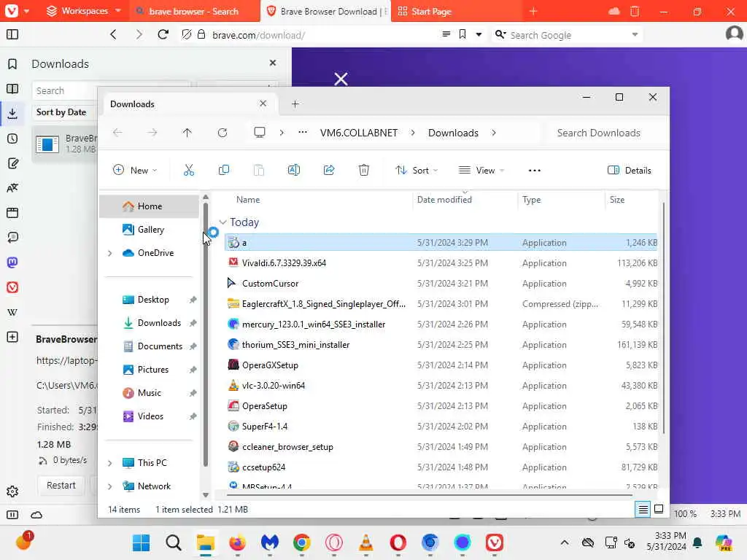Go up one folder level in Explorer
This screenshot has height=560, width=747.
tap(187, 133)
